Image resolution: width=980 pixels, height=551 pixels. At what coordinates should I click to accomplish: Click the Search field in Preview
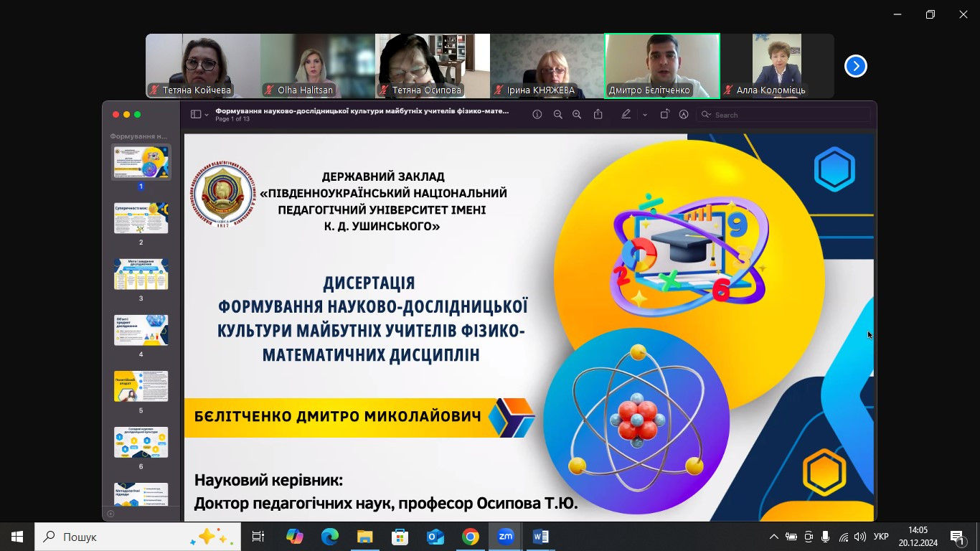pos(784,115)
